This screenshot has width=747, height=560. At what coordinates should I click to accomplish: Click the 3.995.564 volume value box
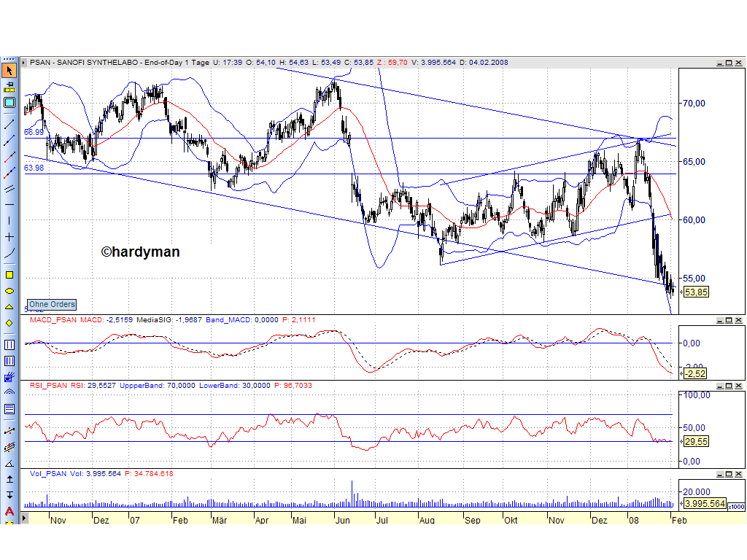click(704, 503)
